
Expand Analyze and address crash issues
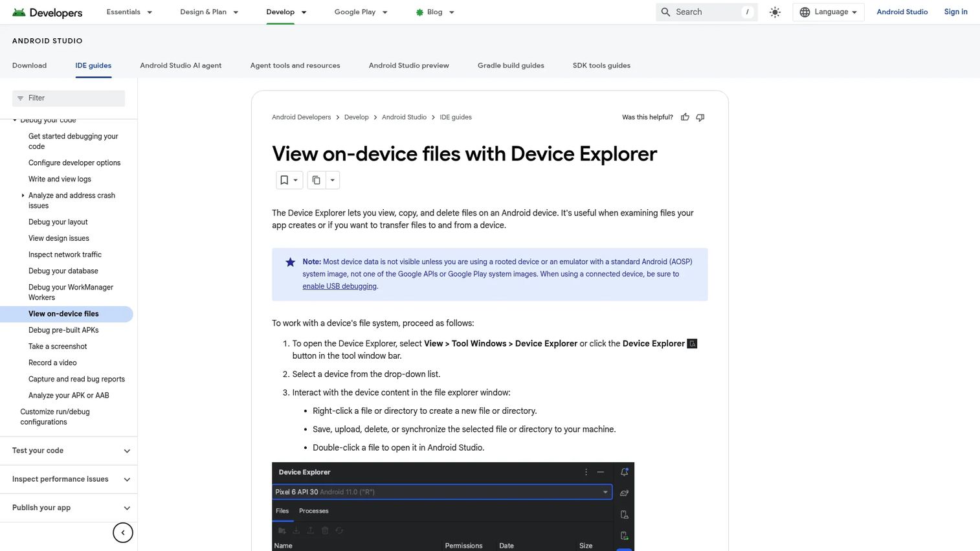23,196
